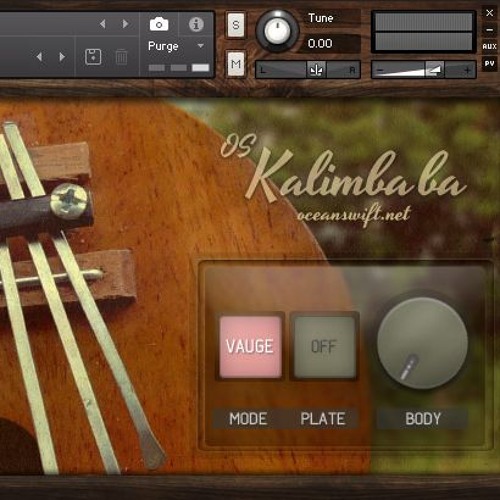Increase volume with plus sign

tap(467, 70)
